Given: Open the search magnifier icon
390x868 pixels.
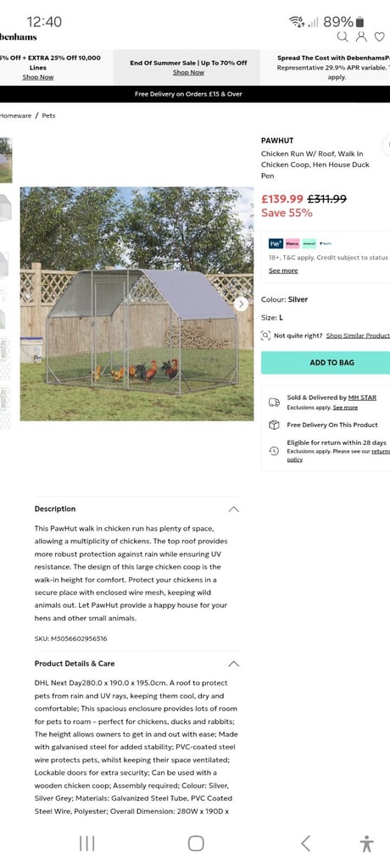Looking at the screenshot, I should 343,36.
